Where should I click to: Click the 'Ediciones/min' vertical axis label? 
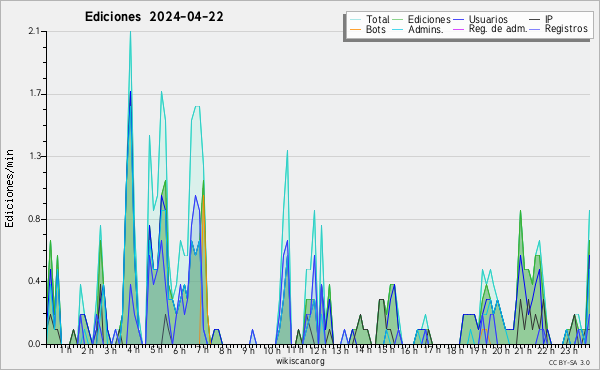(x=9, y=188)
